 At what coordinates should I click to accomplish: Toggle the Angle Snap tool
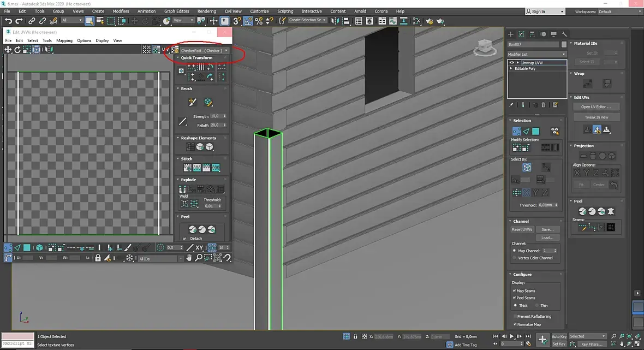pyautogui.click(x=248, y=21)
